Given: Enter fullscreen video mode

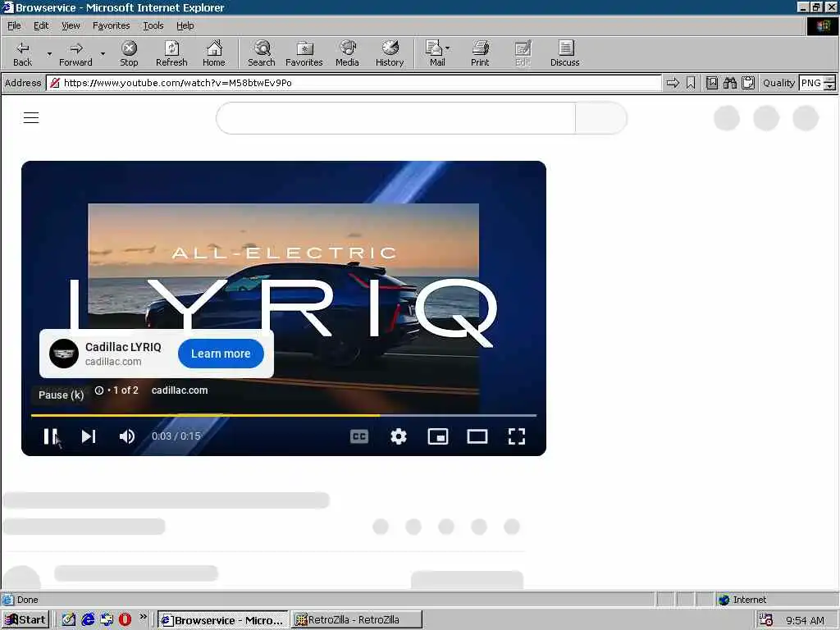Looking at the screenshot, I should pos(517,436).
